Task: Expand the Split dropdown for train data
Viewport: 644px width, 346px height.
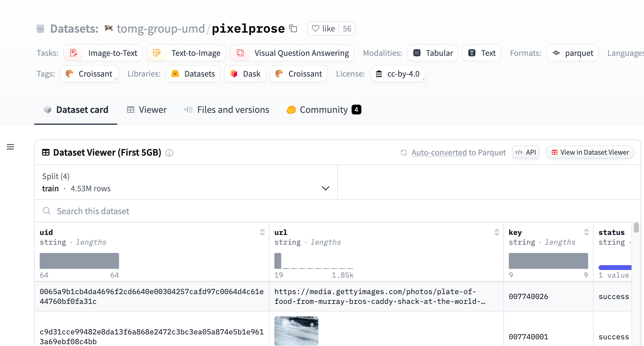Action: point(325,188)
